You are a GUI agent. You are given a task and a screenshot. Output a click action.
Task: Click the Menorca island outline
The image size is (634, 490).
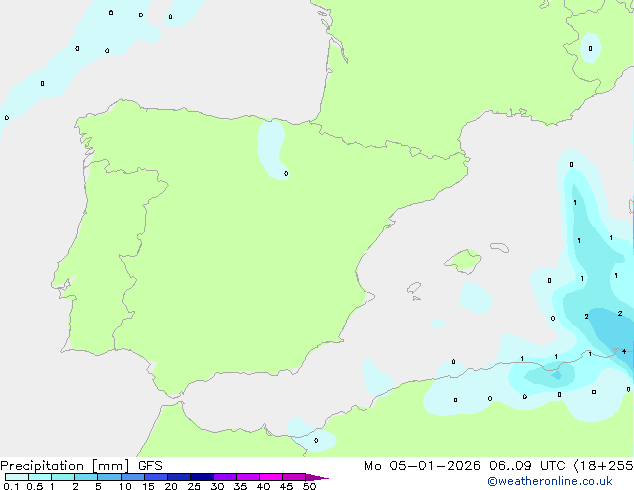pos(499,247)
